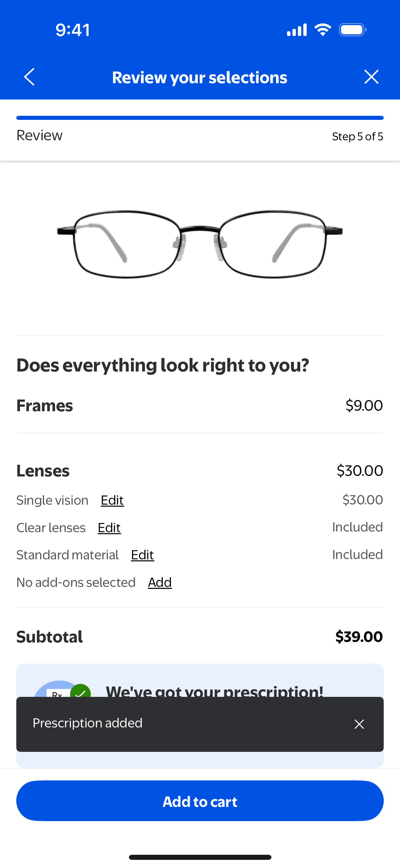Edit the Standard material selection

[x=142, y=555]
